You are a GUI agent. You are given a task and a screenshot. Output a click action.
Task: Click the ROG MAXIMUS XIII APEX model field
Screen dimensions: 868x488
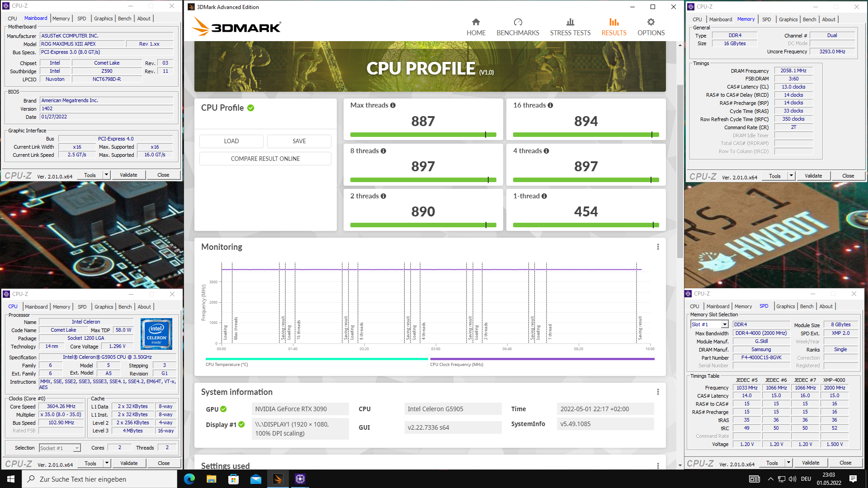pyautogui.click(x=82, y=44)
